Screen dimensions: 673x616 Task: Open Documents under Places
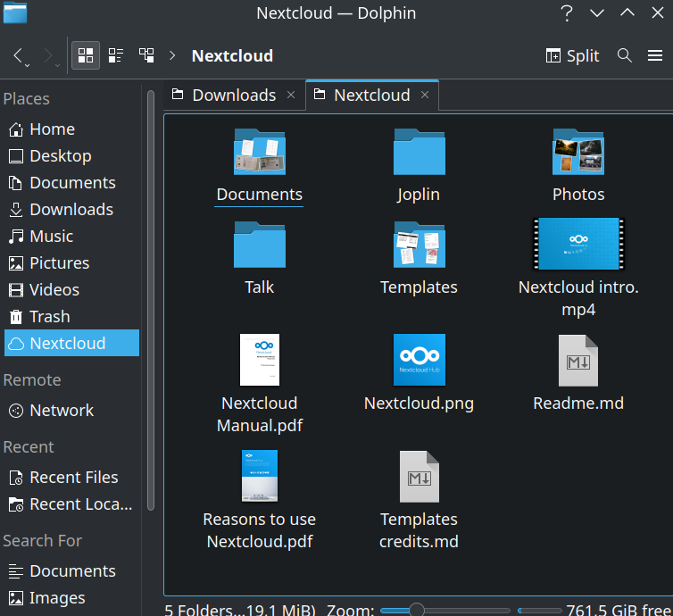(x=71, y=183)
